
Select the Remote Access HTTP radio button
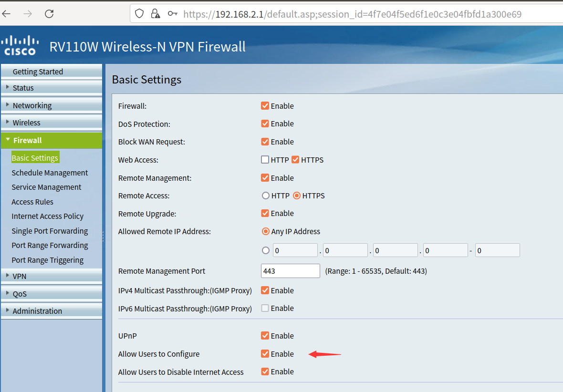266,196
